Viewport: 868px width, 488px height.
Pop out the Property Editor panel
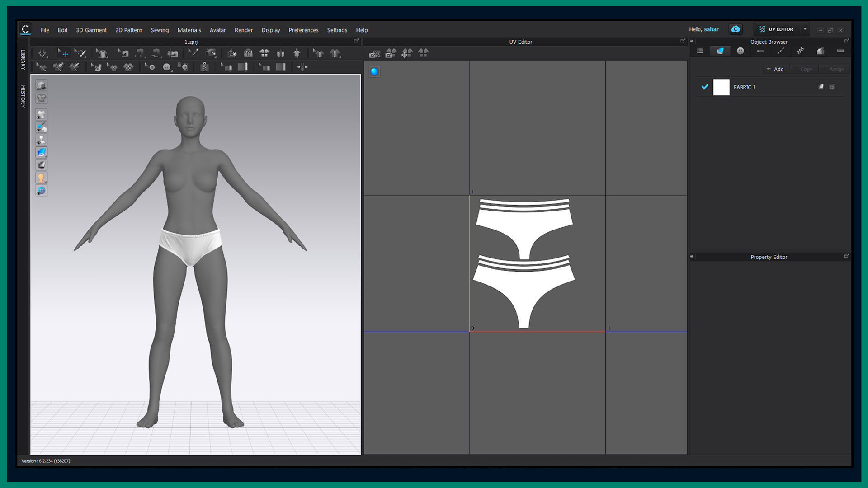[846, 256]
